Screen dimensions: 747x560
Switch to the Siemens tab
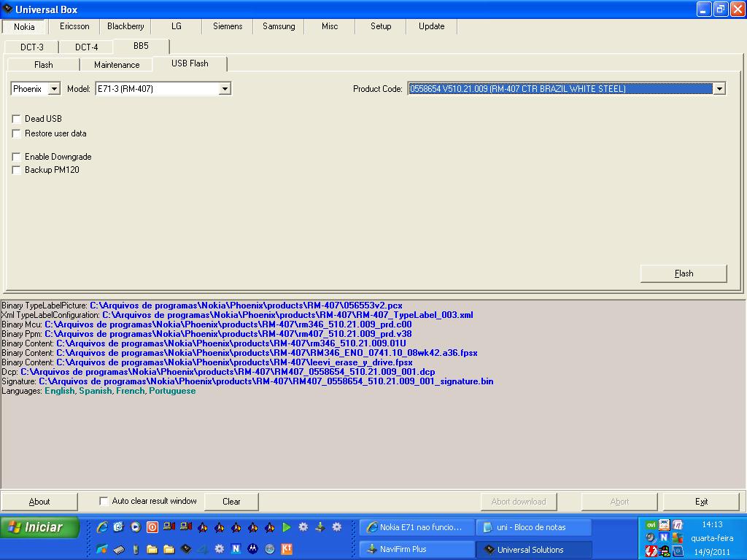point(228,26)
